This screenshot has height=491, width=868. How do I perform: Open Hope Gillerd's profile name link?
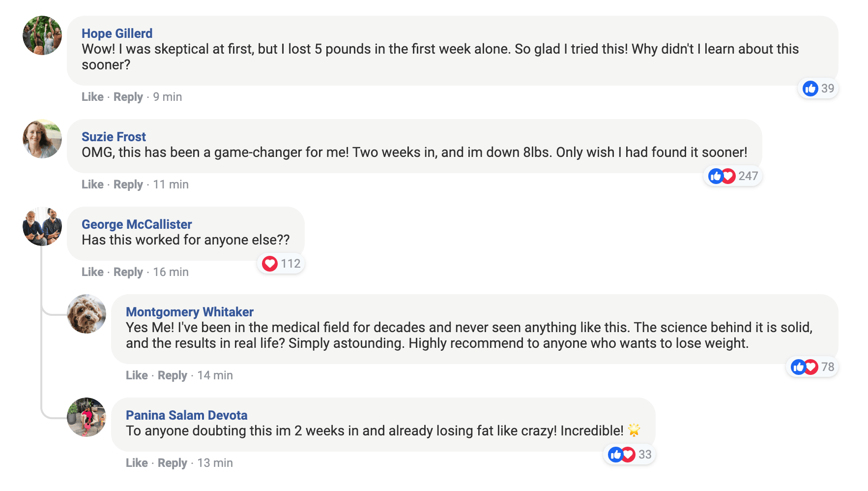tap(117, 33)
